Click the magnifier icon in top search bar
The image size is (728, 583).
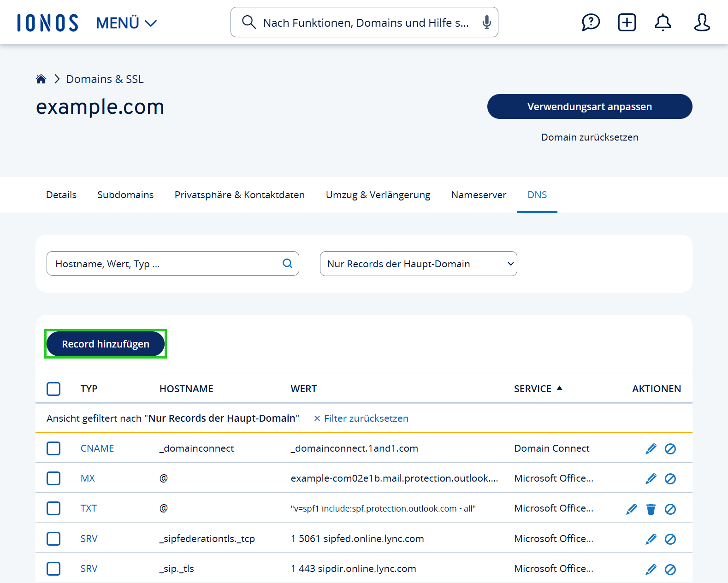pyautogui.click(x=249, y=22)
